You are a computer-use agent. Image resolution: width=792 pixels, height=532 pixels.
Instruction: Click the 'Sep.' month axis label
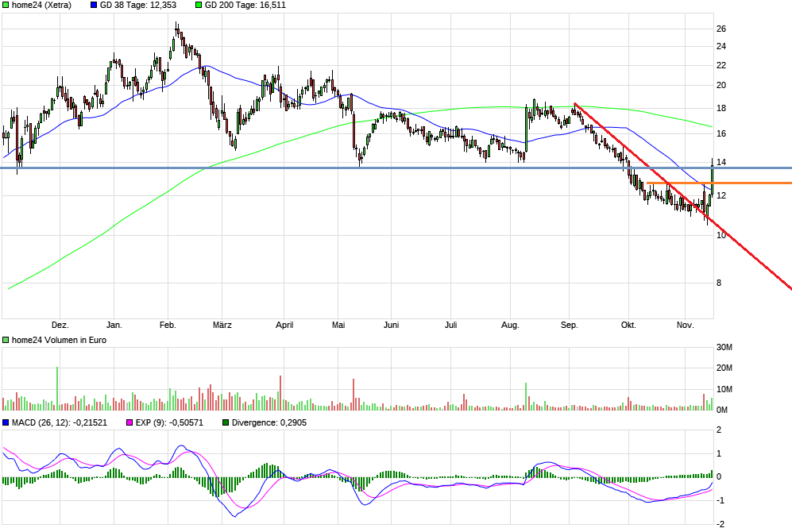pyautogui.click(x=570, y=325)
